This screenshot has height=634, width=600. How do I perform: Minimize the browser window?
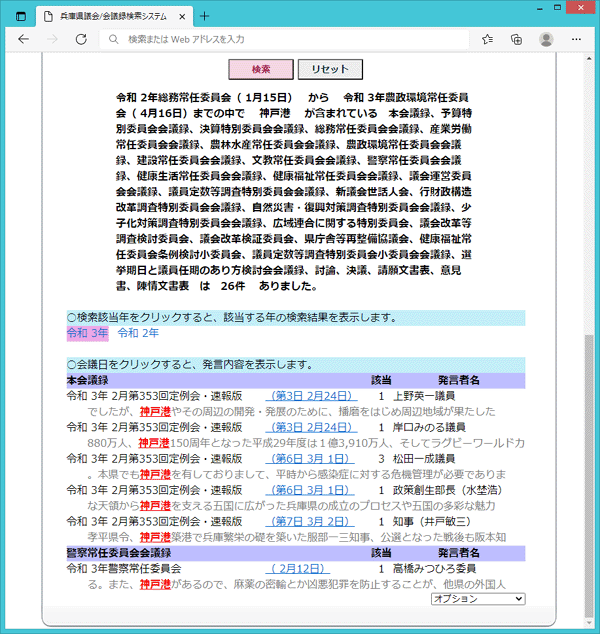coord(540,8)
